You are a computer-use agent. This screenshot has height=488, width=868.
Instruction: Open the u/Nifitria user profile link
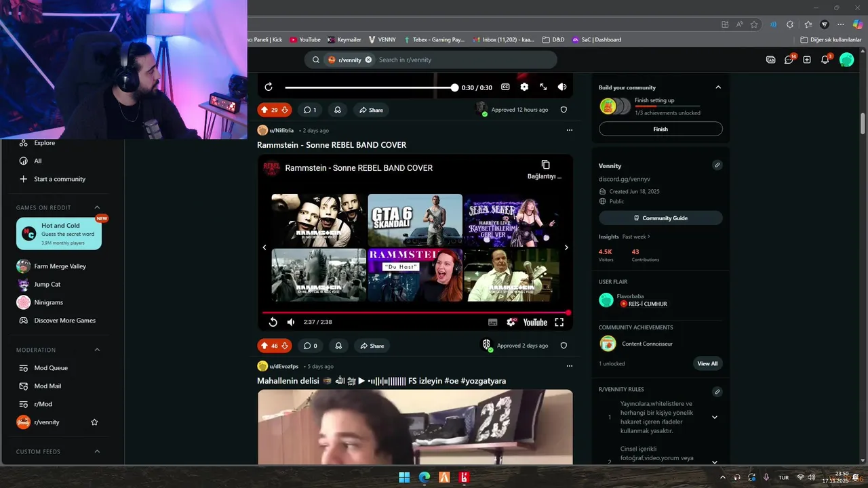coord(281,130)
